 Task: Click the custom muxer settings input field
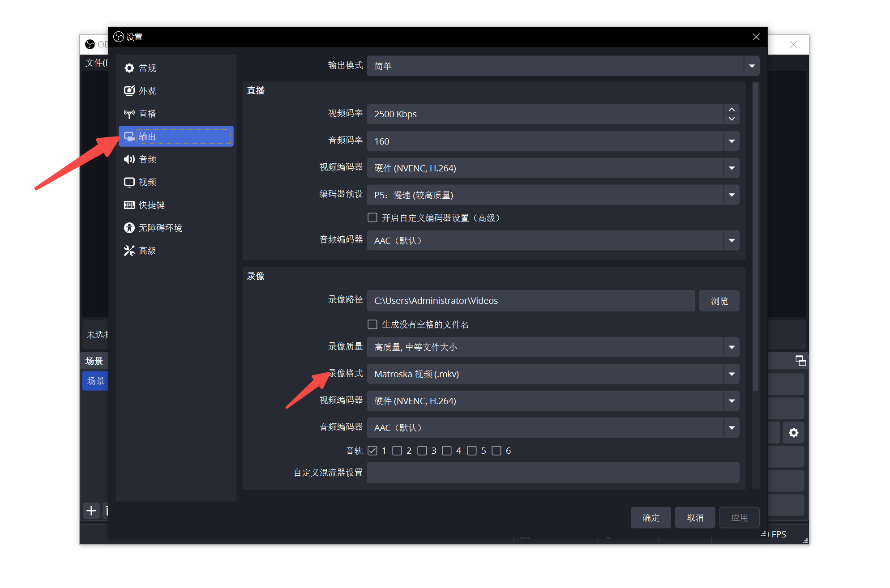pyautogui.click(x=553, y=473)
